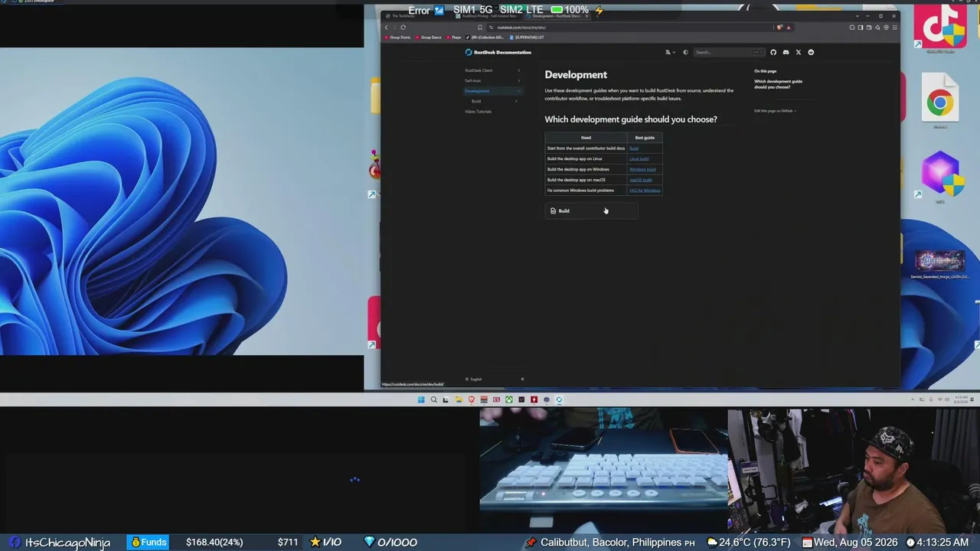Screen dimensions: 980x551
Task: Open the FAQ for Windows link
Action: click(645, 191)
